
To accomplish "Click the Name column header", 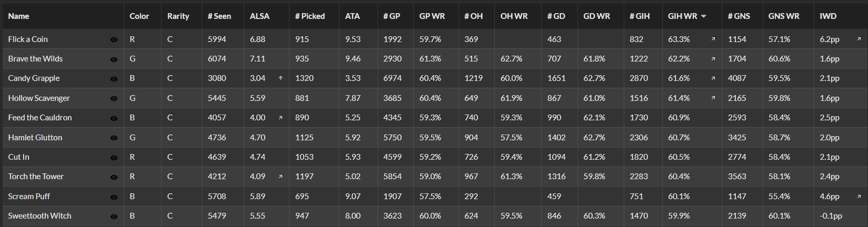I will point(18,16).
